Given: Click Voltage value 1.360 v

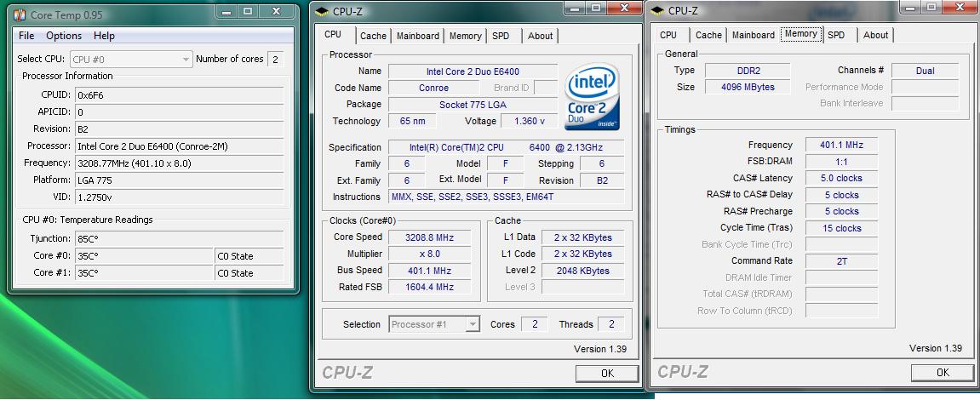Looking at the screenshot, I should pos(530,121).
